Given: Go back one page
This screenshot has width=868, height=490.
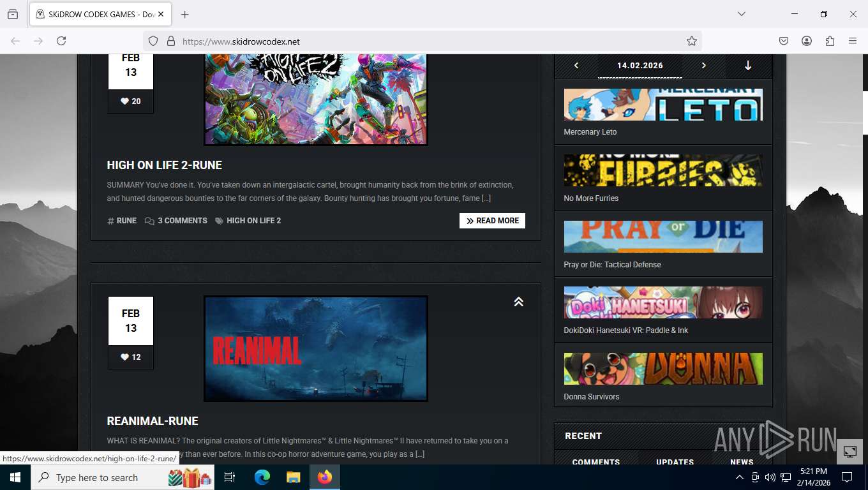Looking at the screenshot, I should [15, 41].
